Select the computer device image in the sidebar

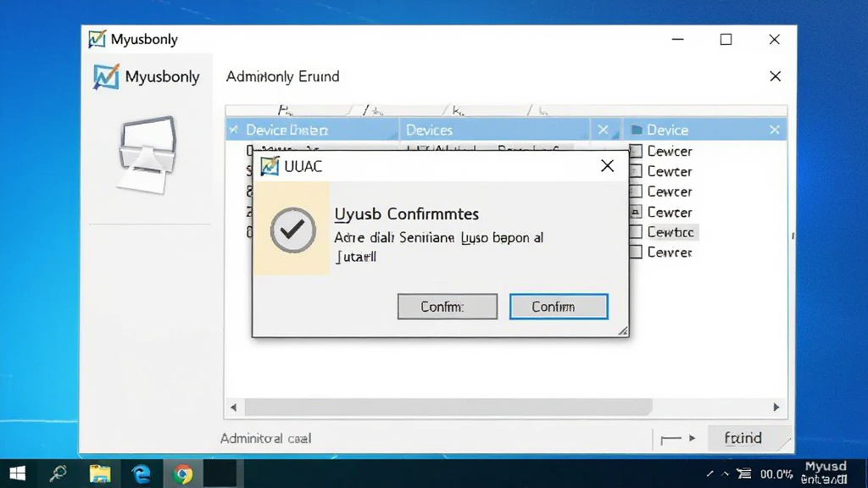point(147,154)
